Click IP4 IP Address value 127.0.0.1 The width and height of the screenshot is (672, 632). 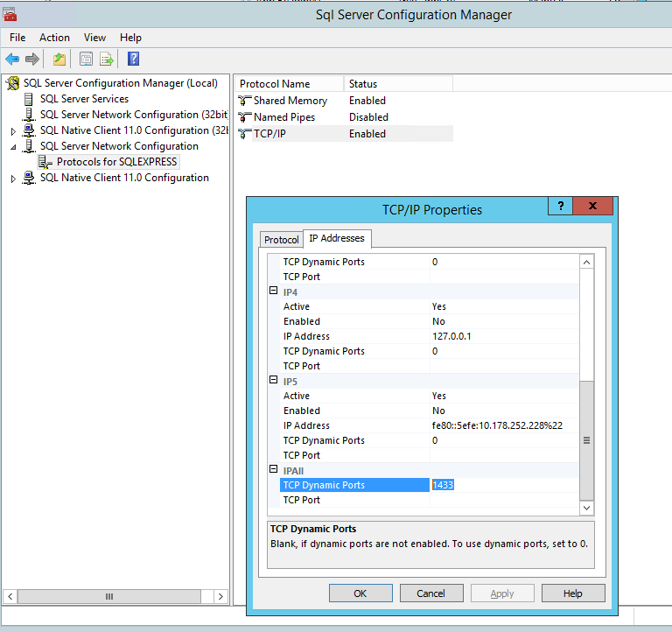[x=451, y=336]
